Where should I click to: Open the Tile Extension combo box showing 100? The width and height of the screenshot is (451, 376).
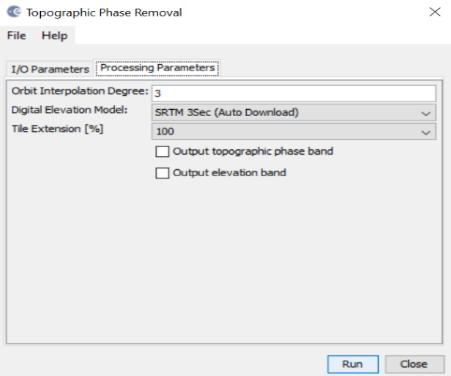[294, 132]
